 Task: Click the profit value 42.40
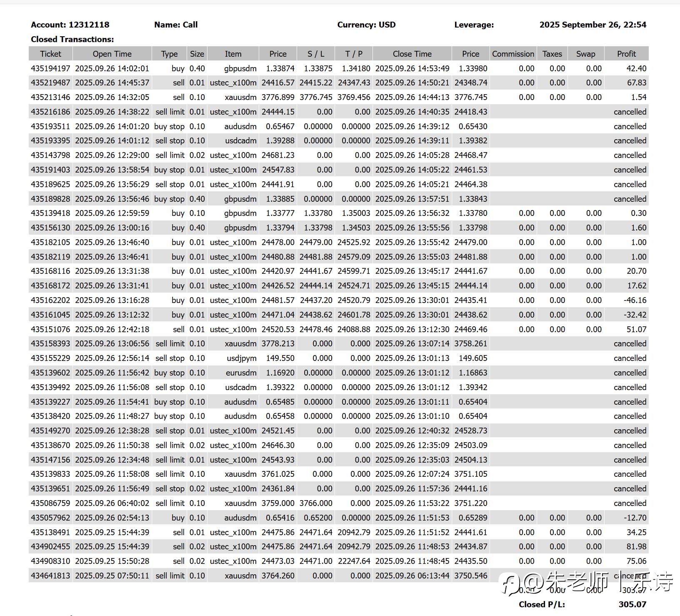coord(636,68)
